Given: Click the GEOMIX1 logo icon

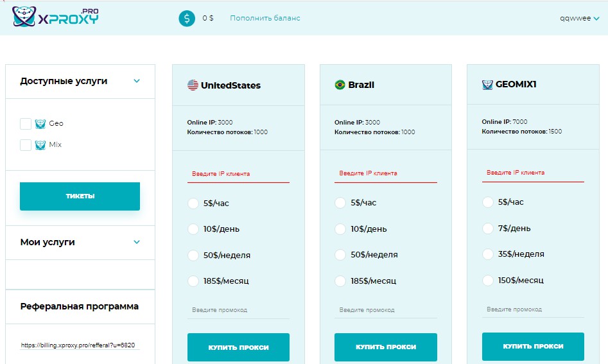Looking at the screenshot, I should [487, 85].
